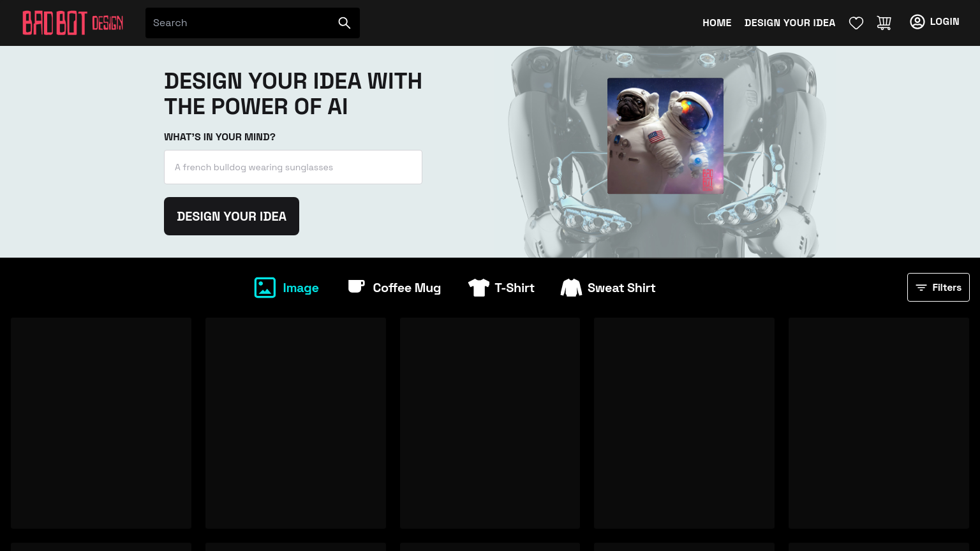Click the astronaut pug hero image

pyautogui.click(x=665, y=136)
